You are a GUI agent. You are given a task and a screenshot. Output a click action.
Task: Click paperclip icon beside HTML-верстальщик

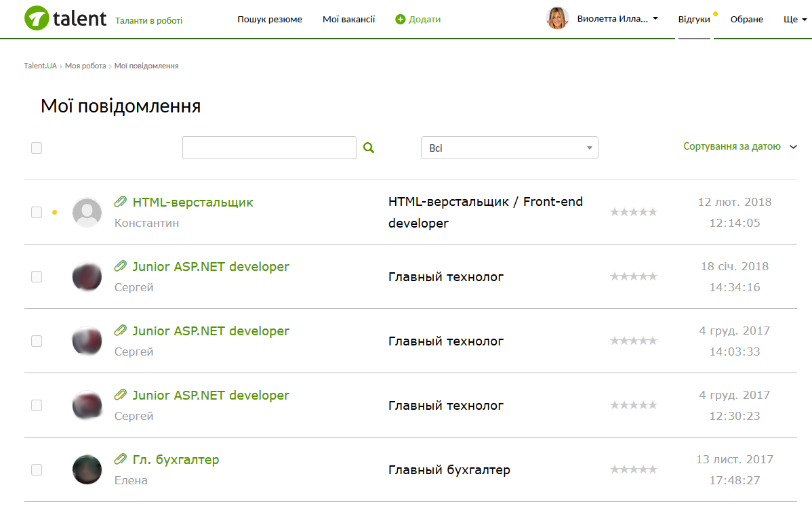(x=121, y=202)
